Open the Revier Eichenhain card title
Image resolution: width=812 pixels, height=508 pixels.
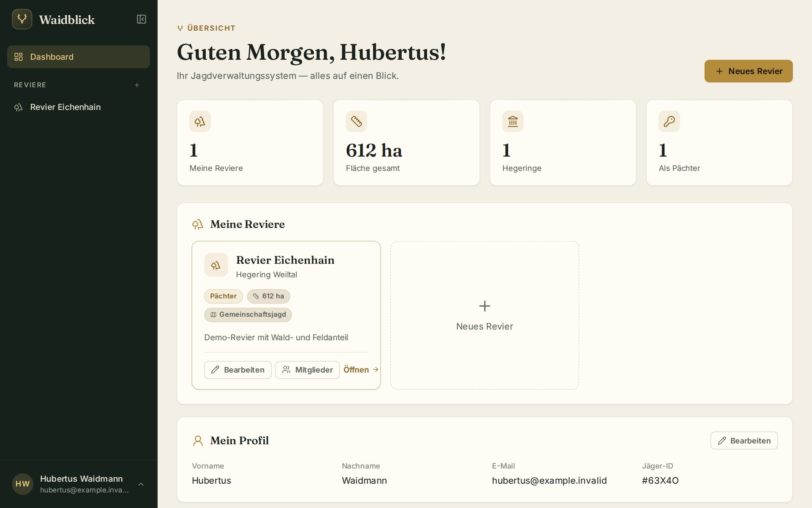[x=285, y=260]
